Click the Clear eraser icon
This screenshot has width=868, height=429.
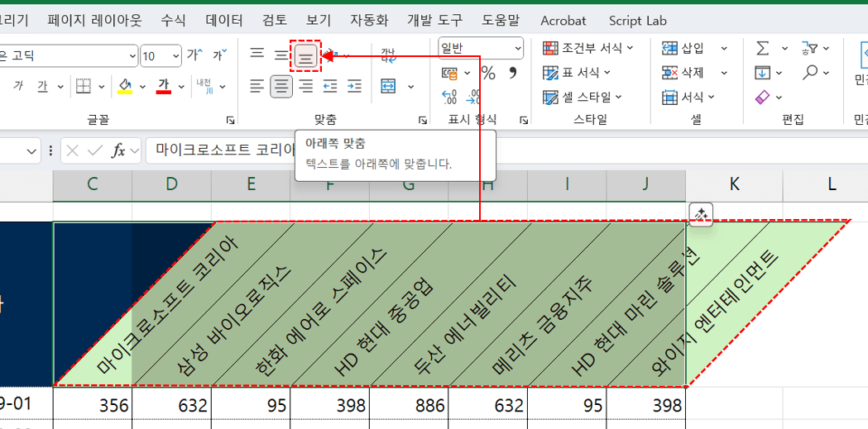(x=762, y=98)
